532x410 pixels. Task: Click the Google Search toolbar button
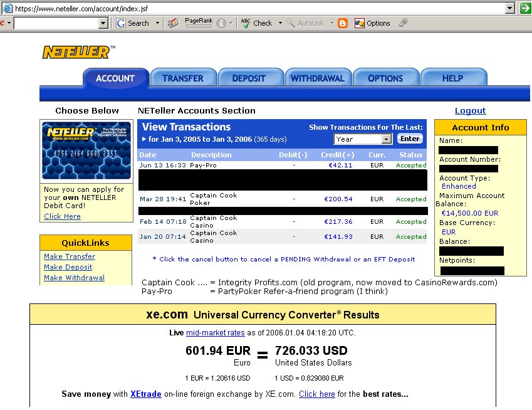[133, 23]
